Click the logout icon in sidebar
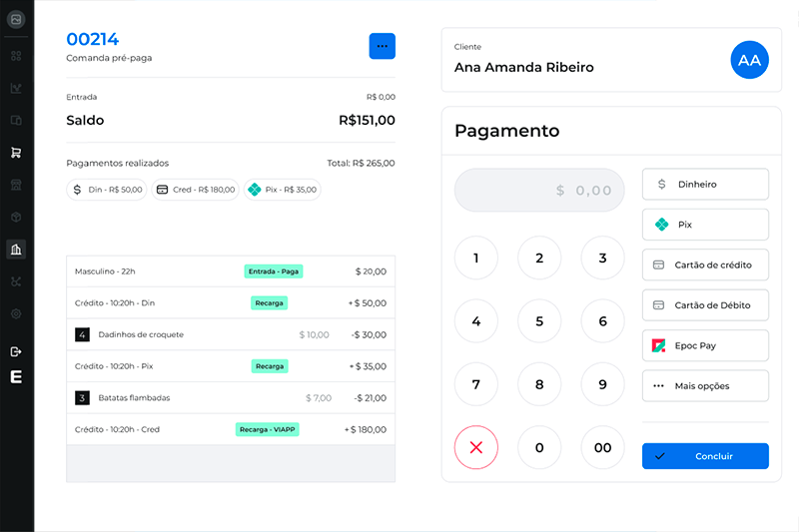This screenshot has height=532, width=799. coord(16,351)
